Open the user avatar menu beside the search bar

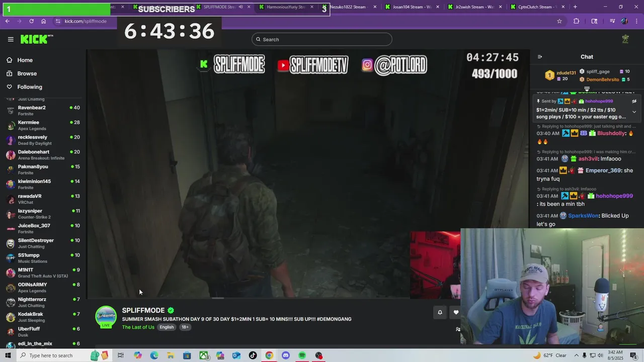(625, 39)
